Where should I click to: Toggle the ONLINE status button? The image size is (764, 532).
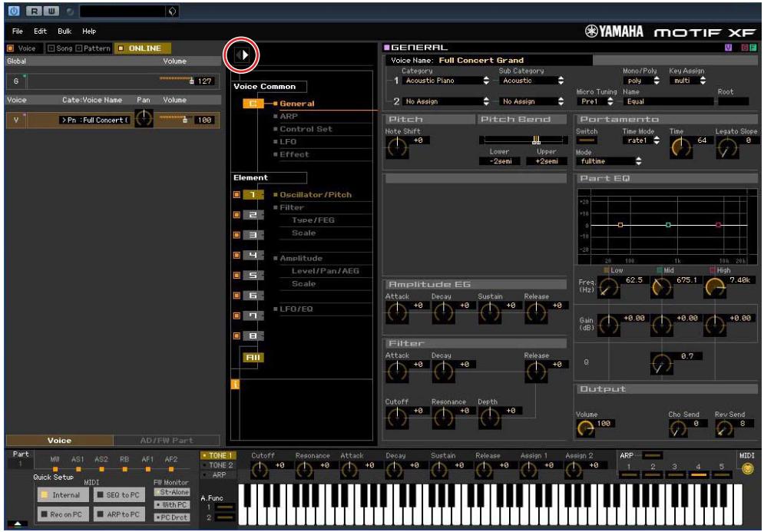(x=143, y=48)
